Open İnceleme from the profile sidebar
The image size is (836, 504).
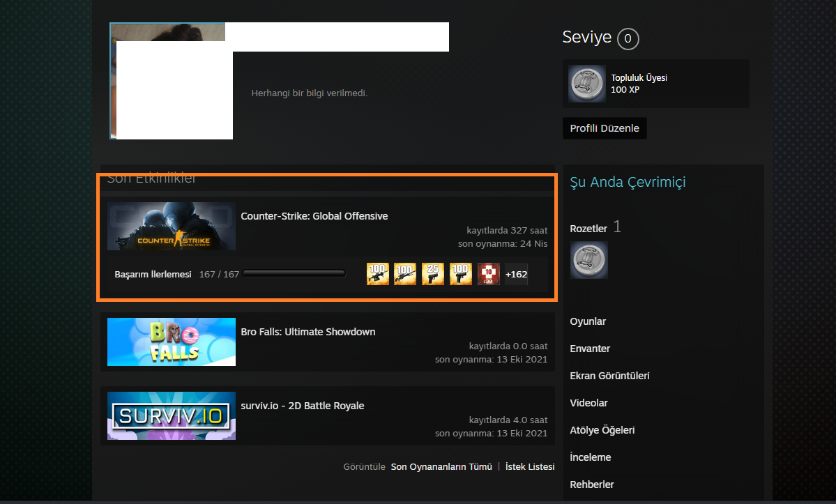(590, 457)
